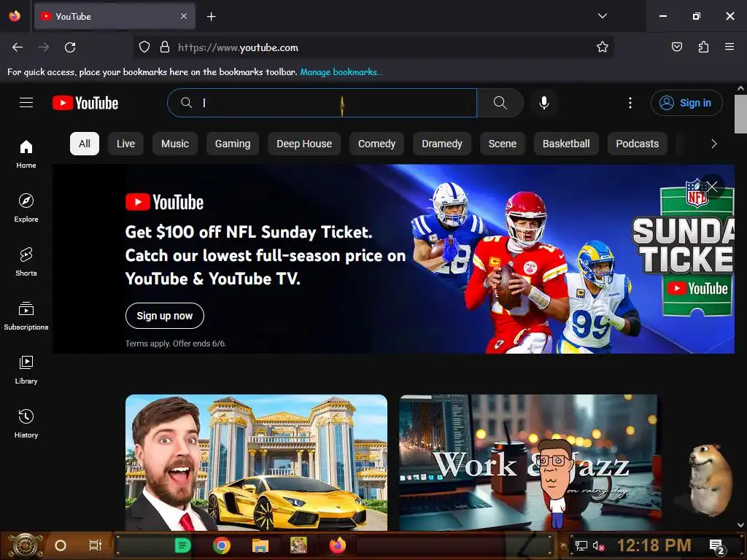View site security padlock info
This screenshot has height=560, width=747.
click(x=165, y=47)
